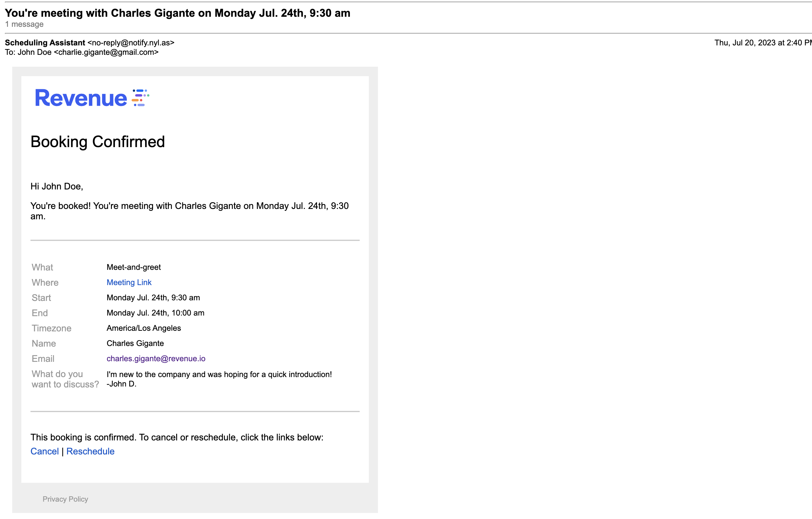The image size is (812, 519).
Task: Open the Meeting Link
Action: (129, 282)
